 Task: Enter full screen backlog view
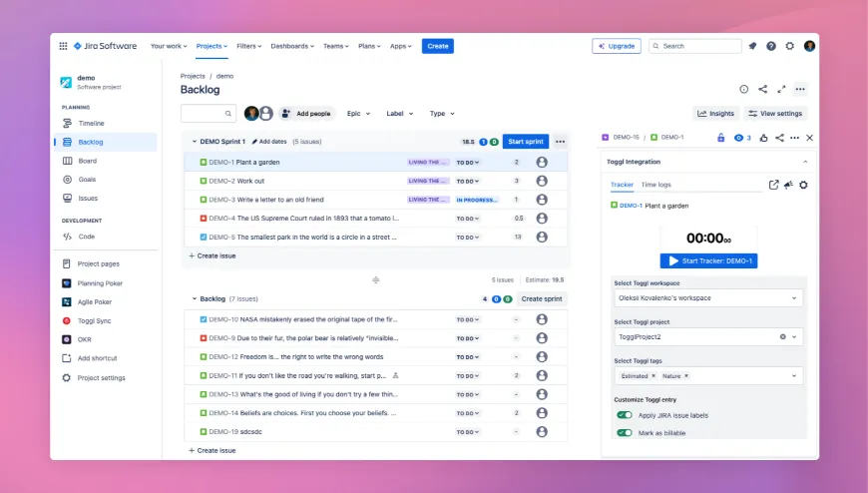point(781,89)
